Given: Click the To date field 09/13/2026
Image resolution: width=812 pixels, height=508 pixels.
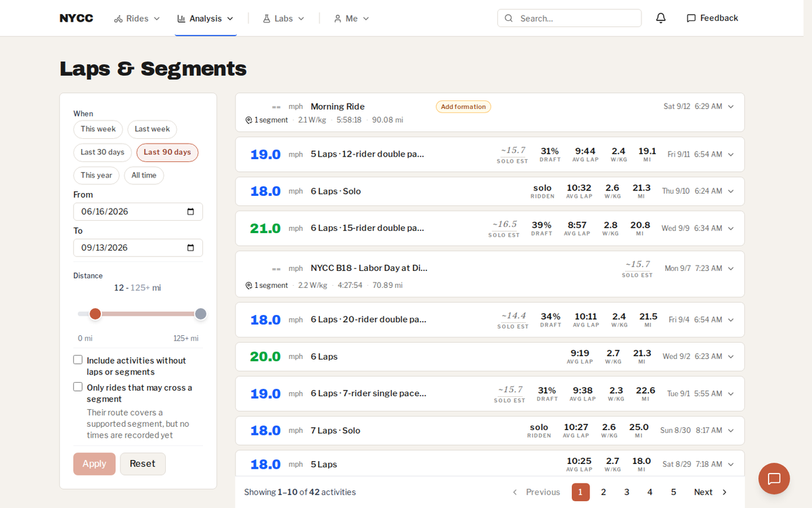Looking at the screenshot, I should pos(138,247).
